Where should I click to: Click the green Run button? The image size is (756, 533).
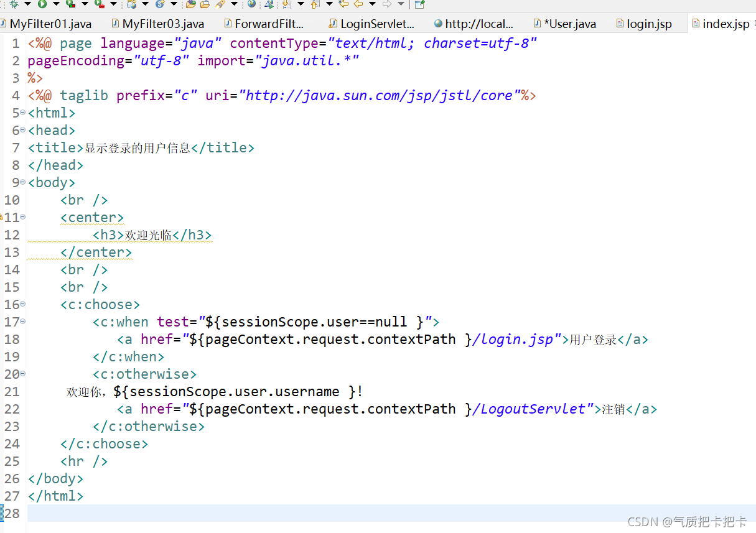(42, 4)
